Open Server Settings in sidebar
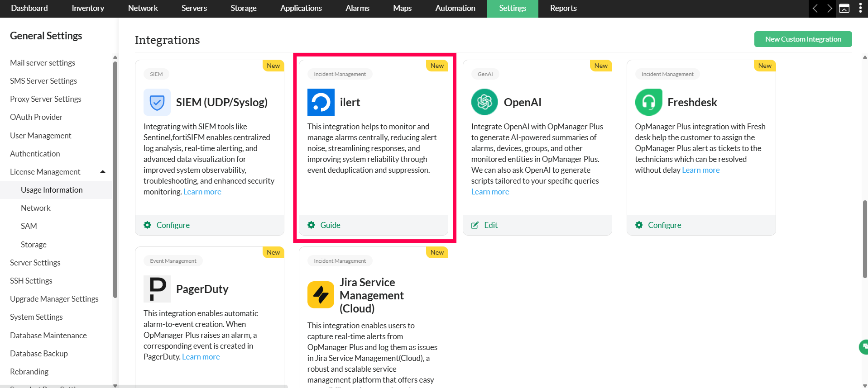Image resolution: width=868 pixels, height=388 pixels. 35,263
